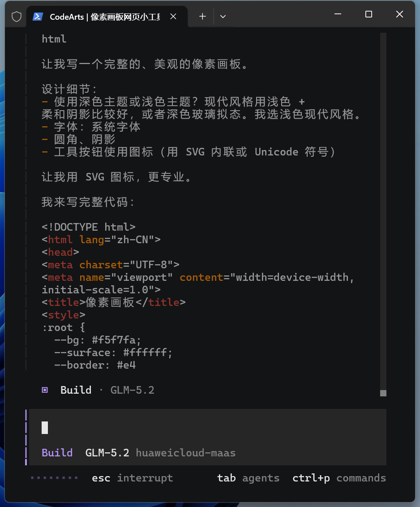Viewport: 420px width, 507px height.
Task: Focus the prompt input field with the cursor
Action: coord(208,428)
